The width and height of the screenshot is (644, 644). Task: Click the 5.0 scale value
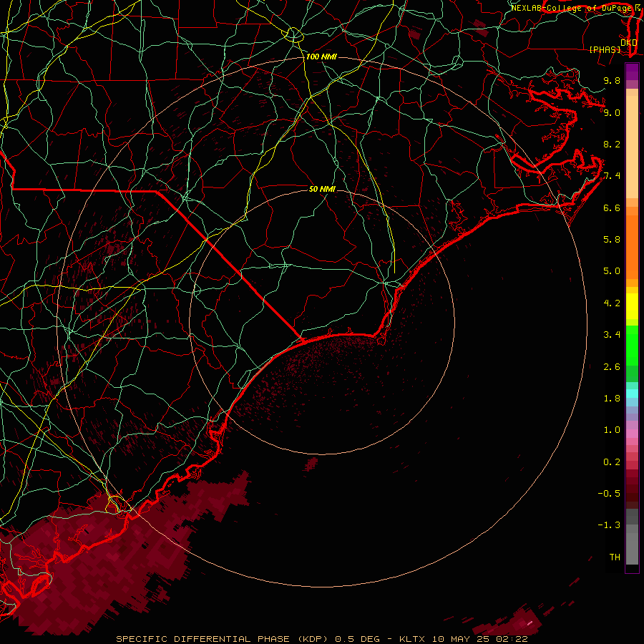coord(612,271)
